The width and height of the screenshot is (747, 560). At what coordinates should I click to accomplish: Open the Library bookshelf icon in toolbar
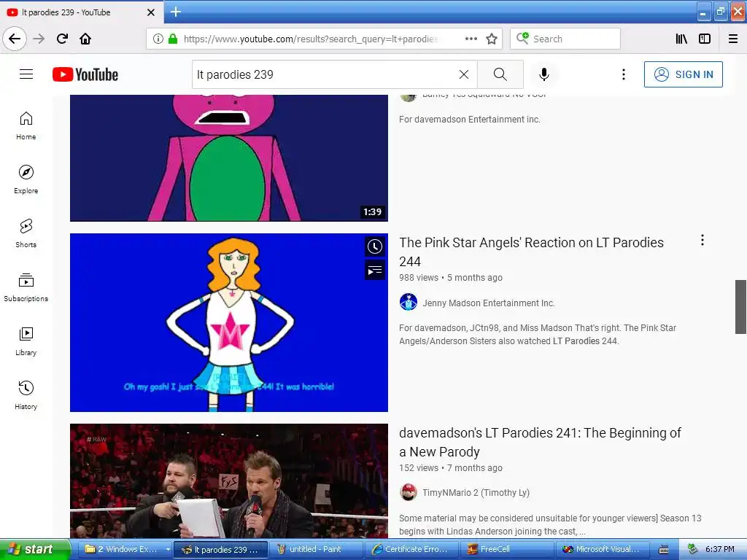point(681,39)
